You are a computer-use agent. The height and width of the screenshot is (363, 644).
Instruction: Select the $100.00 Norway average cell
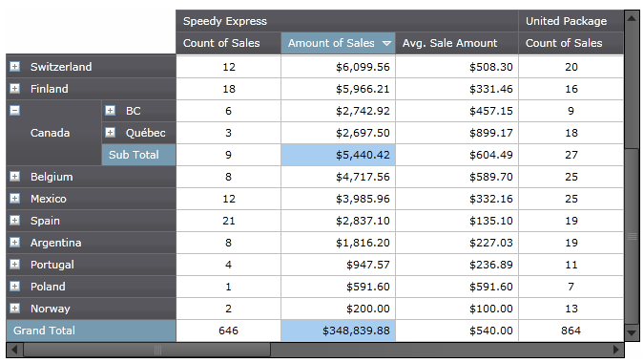coord(457,309)
